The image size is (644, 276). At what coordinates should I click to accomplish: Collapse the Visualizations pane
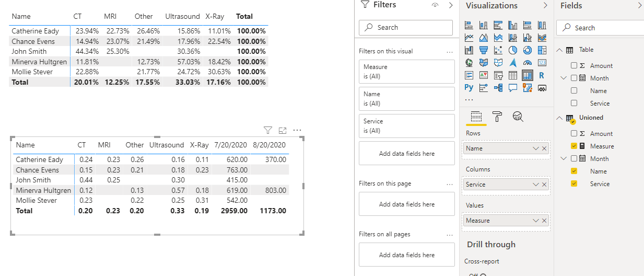[x=545, y=5]
